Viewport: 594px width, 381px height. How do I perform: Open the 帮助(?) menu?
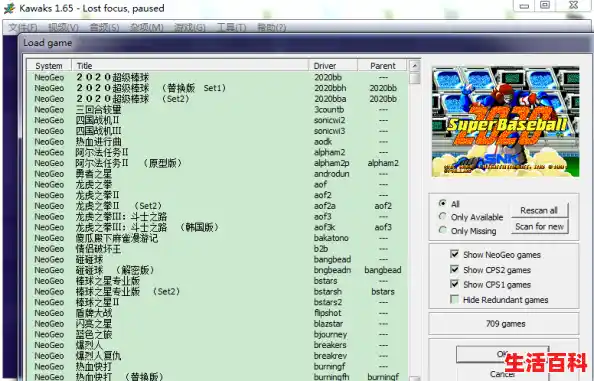point(271,27)
